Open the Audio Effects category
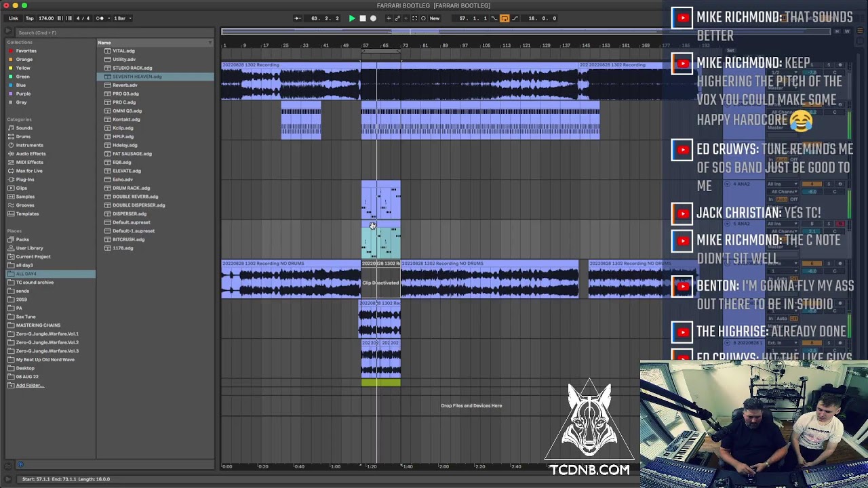This screenshot has height=488, width=868. coord(31,154)
